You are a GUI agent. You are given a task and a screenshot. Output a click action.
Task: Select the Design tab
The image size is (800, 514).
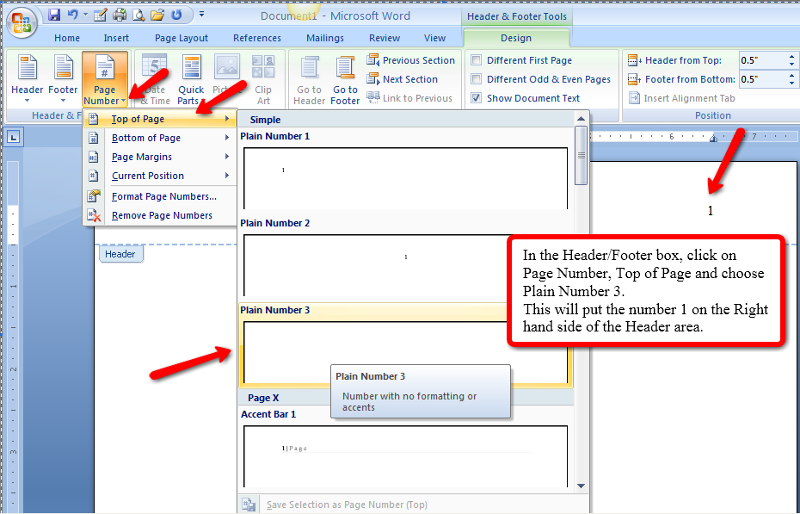tap(516, 38)
